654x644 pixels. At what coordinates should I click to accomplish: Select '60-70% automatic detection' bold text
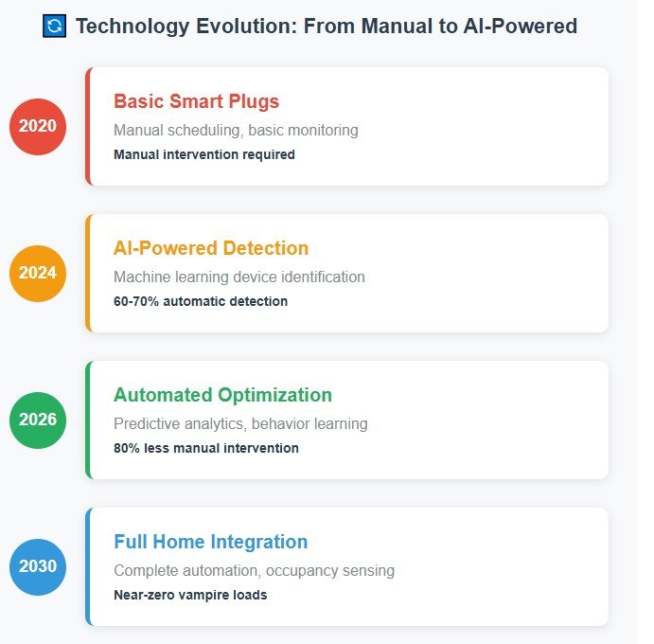[201, 301]
